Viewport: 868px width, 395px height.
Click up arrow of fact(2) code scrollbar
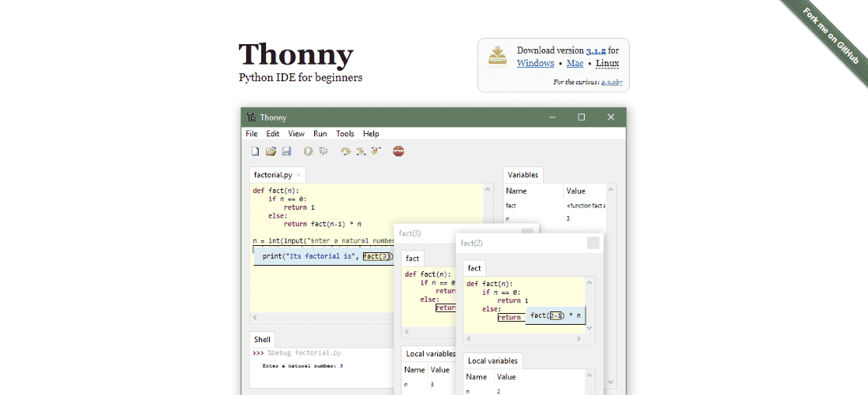(589, 283)
